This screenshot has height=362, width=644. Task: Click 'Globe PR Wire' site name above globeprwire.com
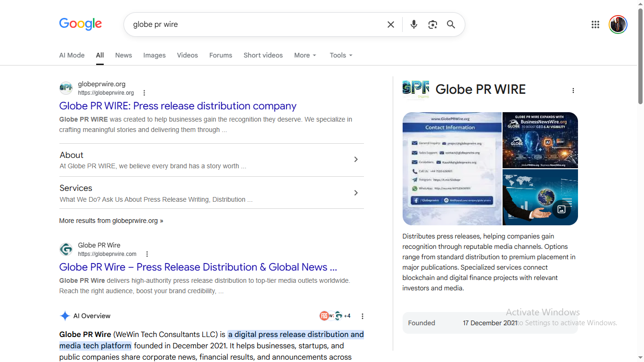pos(99,245)
